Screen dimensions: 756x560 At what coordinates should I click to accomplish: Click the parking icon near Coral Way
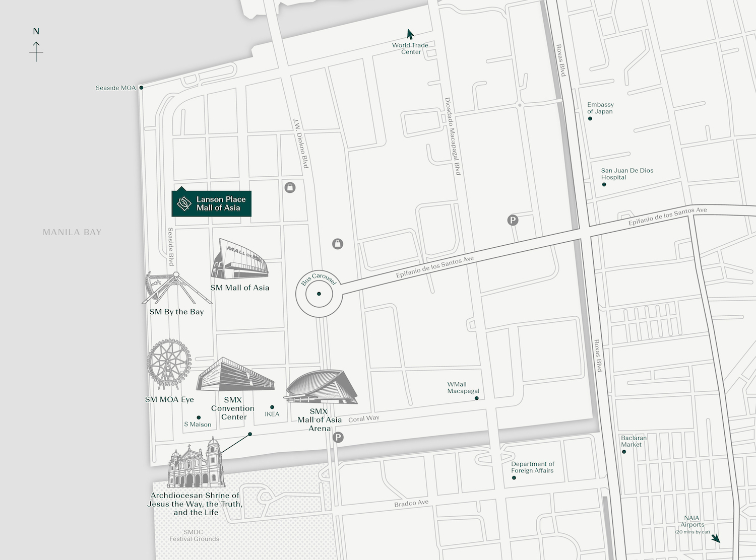click(338, 438)
